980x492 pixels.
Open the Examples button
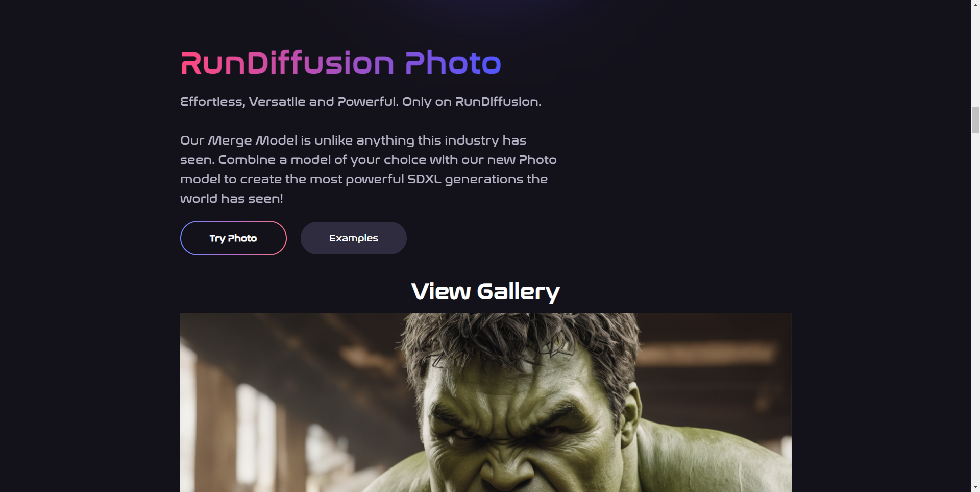(353, 238)
